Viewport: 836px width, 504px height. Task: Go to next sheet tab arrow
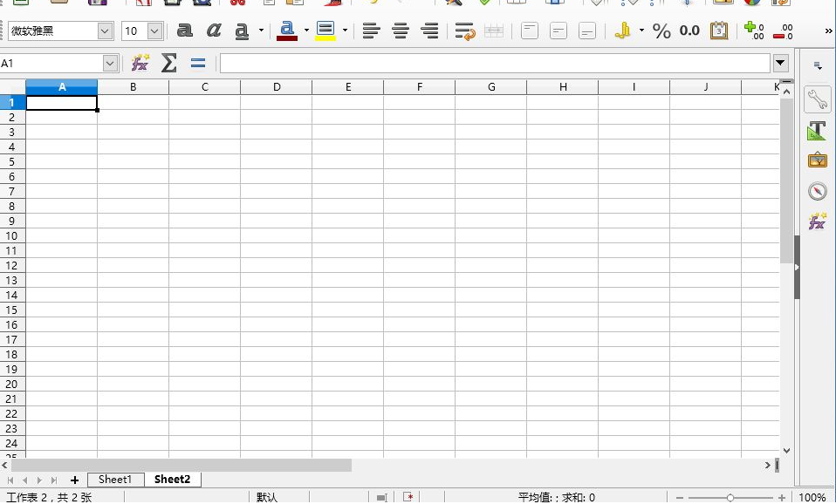[39, 480]
